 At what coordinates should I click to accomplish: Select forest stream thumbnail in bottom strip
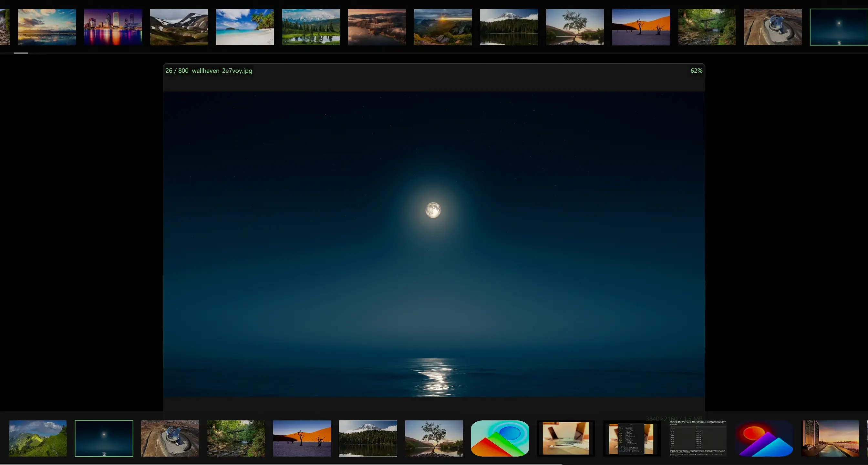[x=236, y=439]
